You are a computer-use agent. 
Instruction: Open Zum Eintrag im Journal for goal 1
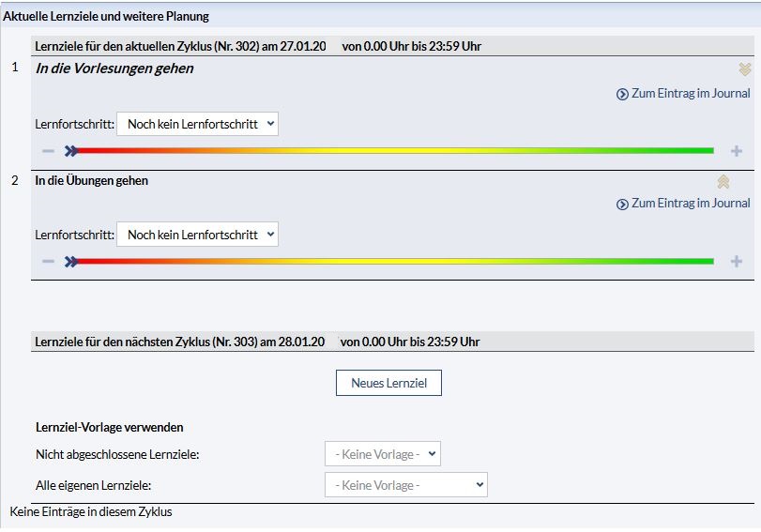pyautogui.click(x=691, y=93)
